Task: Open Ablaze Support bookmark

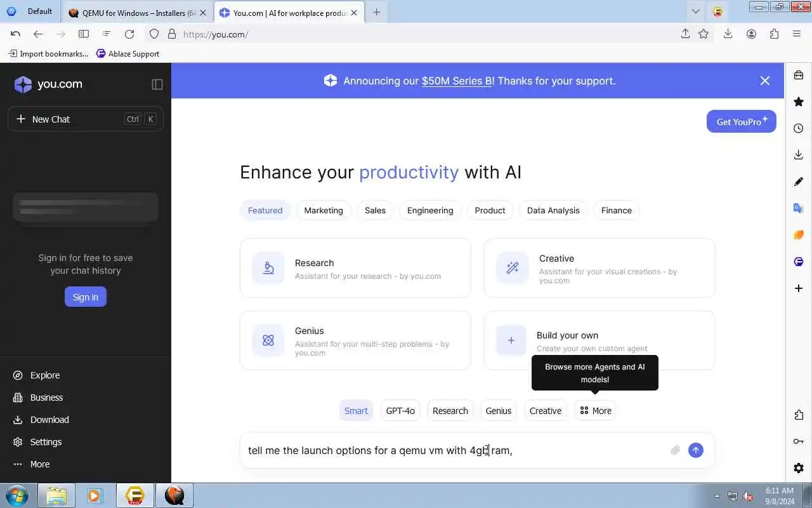Action: [128, 54]
